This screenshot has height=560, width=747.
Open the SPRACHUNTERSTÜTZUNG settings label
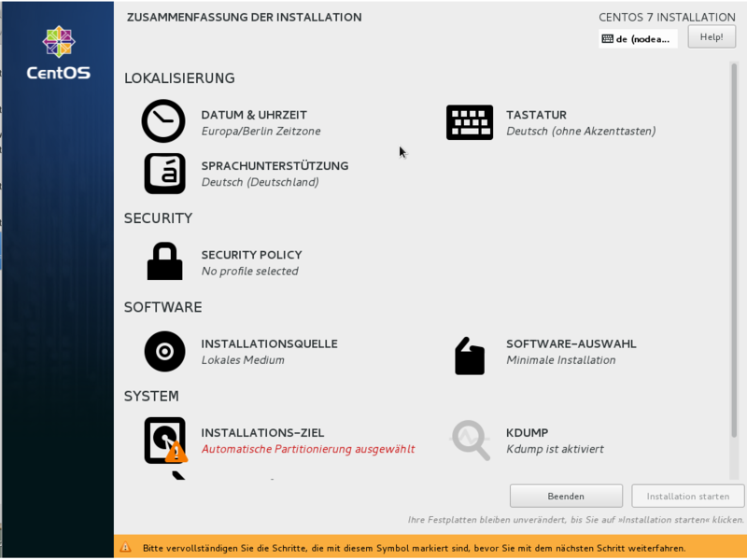275,166
